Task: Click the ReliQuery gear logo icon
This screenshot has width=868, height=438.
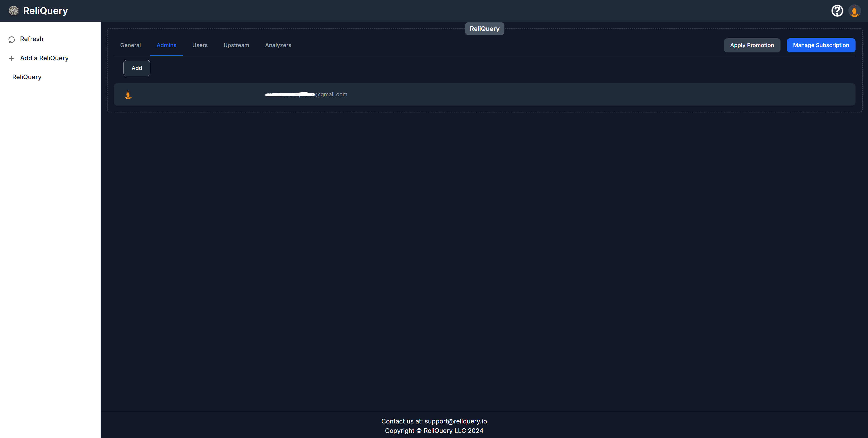Action: click(x=13, y=11)
